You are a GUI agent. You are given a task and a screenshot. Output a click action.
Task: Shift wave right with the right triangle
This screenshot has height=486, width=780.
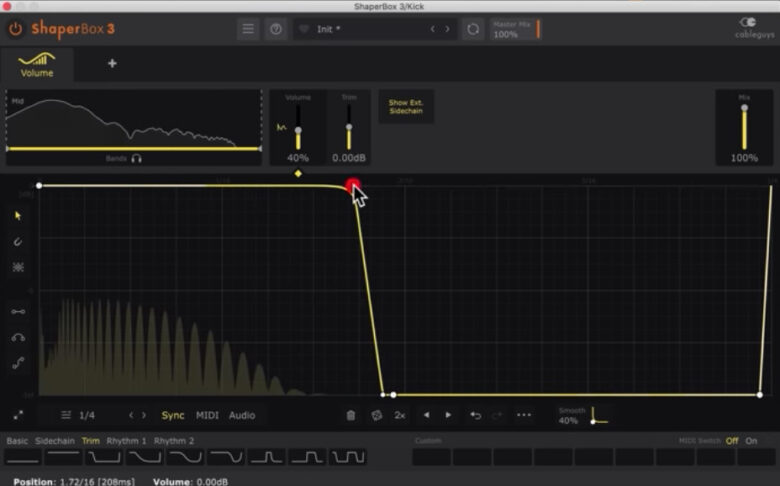coord(448,415)
